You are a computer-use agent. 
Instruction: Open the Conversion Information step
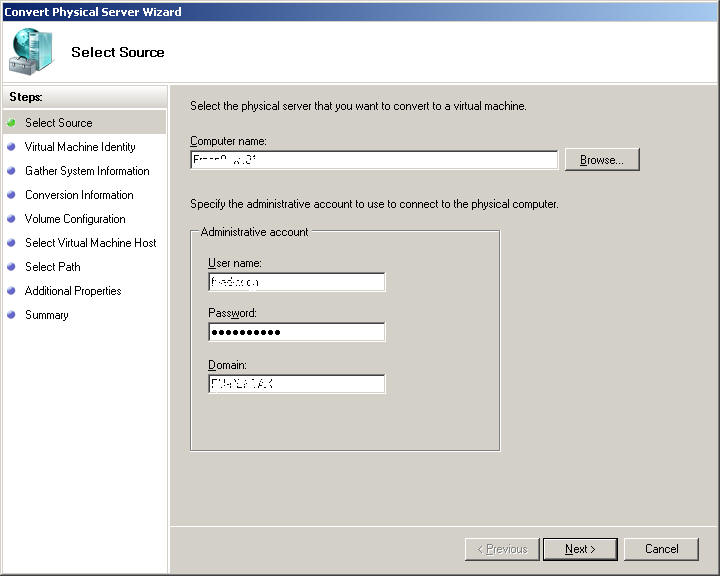tap(79, 195)
